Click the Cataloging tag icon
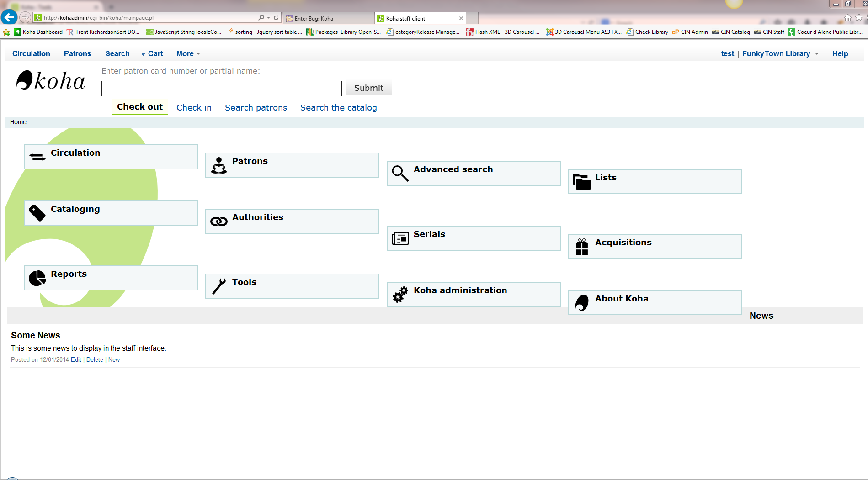 point(37,213)
